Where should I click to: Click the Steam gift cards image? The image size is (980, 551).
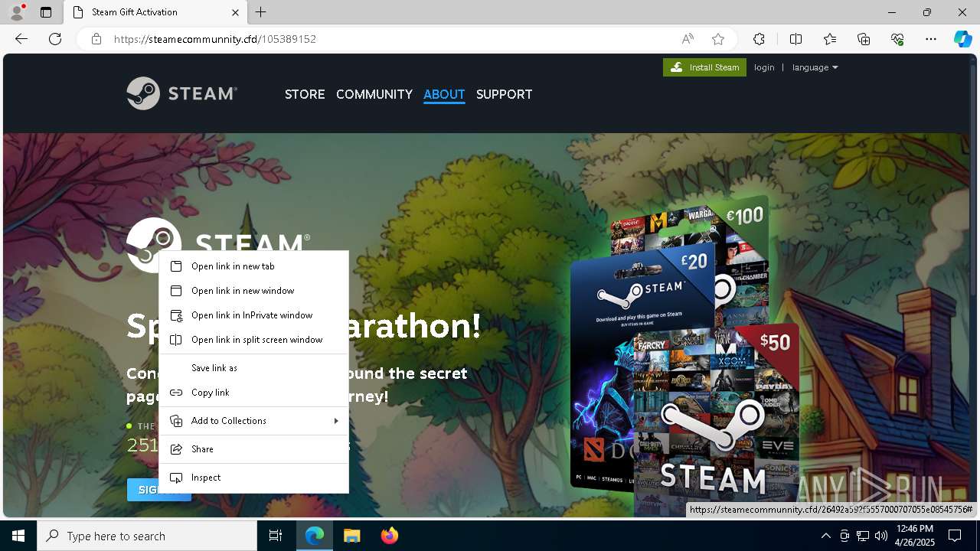pos(684,356)
